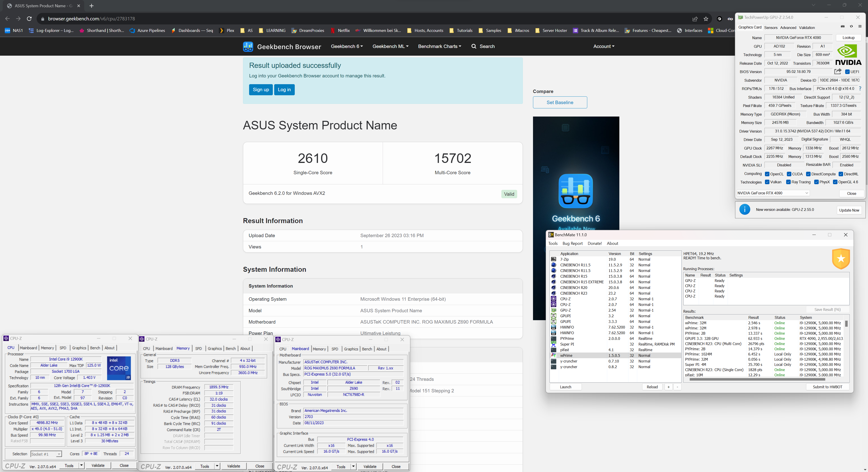
Task: Click the blue info icon in GPU-Z update bar
Action: pyautogui.click(x=744, y=210)
